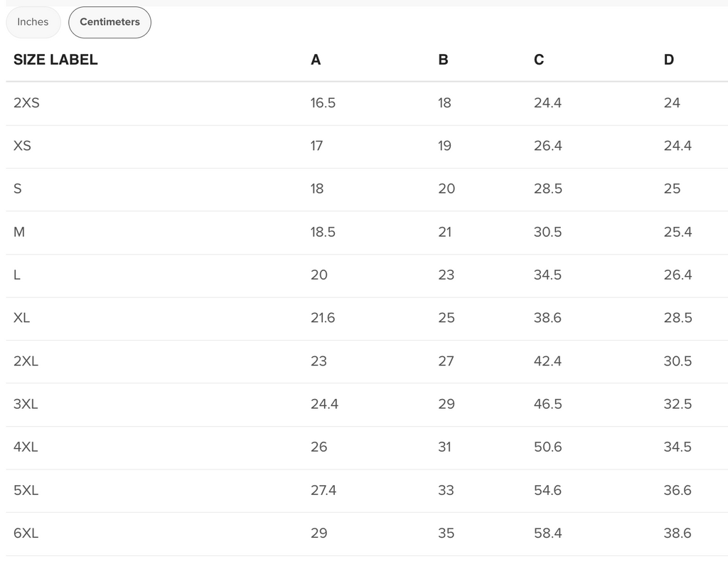Image resolution: width=728 pixels, height=564 pixels.
Task: Click the B value 27 for 2XL
Action: 446,361
